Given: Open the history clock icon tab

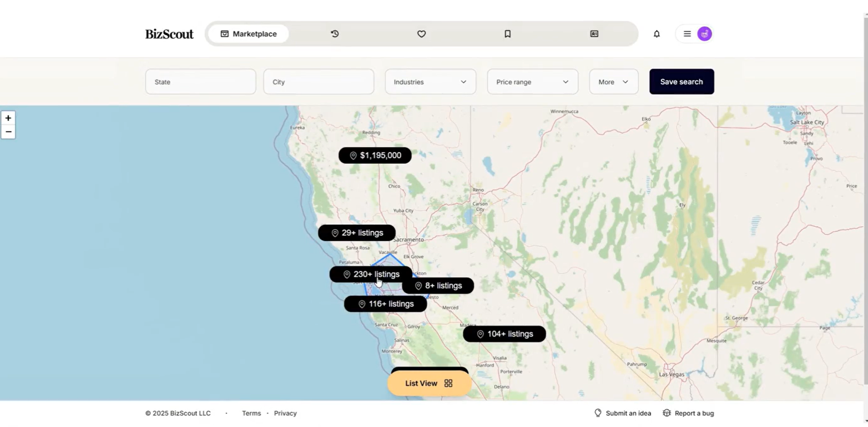Looking at the screenshot, I should coord(335,34).
